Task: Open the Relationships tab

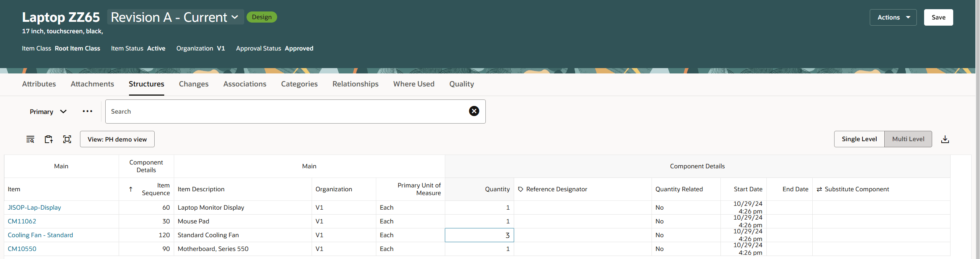Action: click(355, 84)
